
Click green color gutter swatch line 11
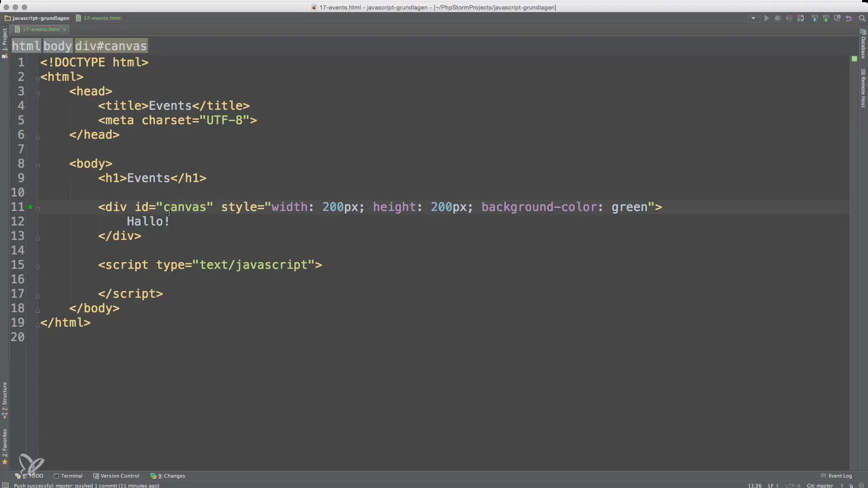point(30,207)
